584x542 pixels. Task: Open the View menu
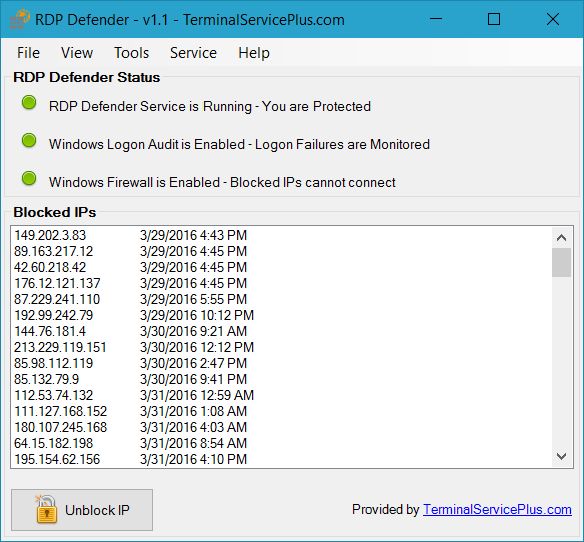point(77,53)
